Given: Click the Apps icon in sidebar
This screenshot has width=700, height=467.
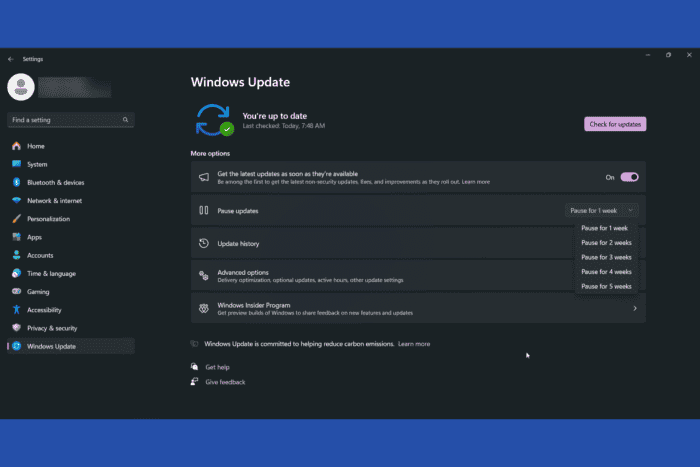Looking at the screenshot, I should pyautogui.click(x=17, y=237).
